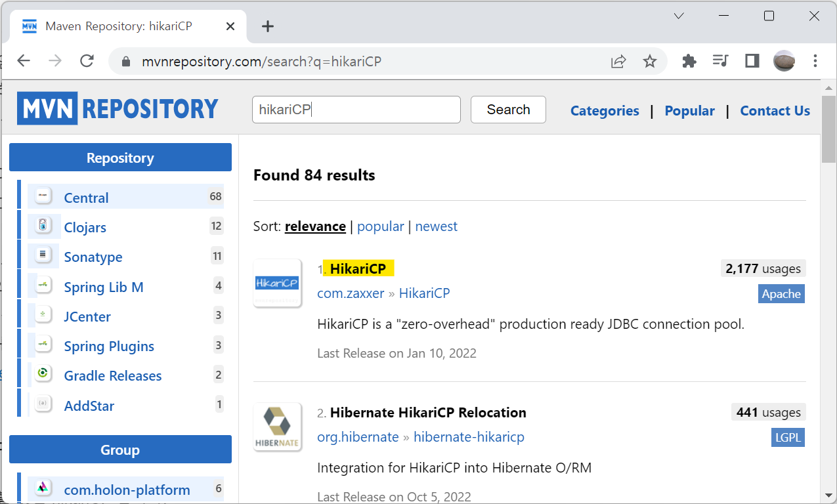Filter by Sonatype repository link

coord(93,257)
